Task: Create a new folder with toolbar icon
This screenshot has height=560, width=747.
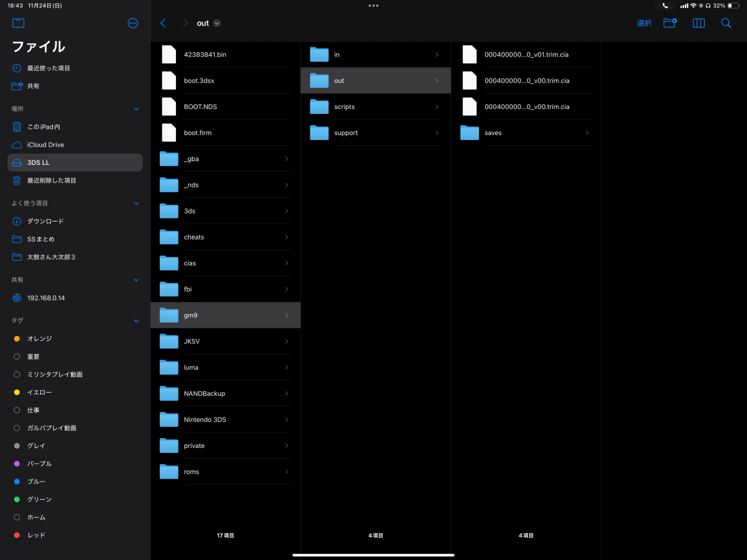Action: [x=670, y=23]
